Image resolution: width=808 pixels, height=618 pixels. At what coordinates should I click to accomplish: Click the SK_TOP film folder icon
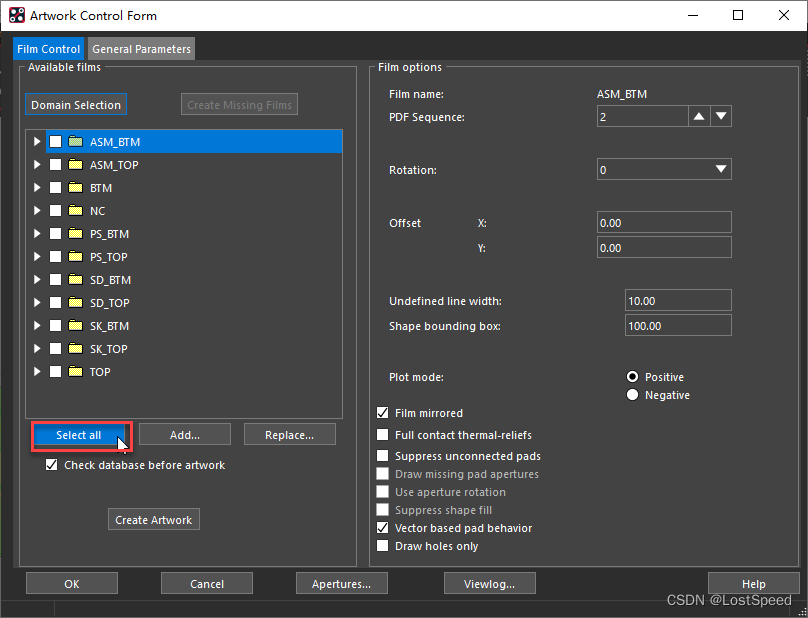[75, 349]
